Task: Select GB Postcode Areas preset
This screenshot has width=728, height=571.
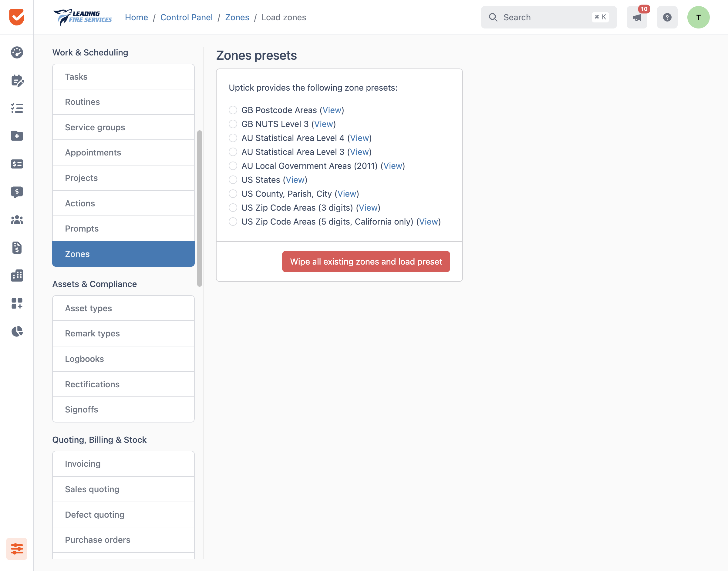Action: [233, 110]
